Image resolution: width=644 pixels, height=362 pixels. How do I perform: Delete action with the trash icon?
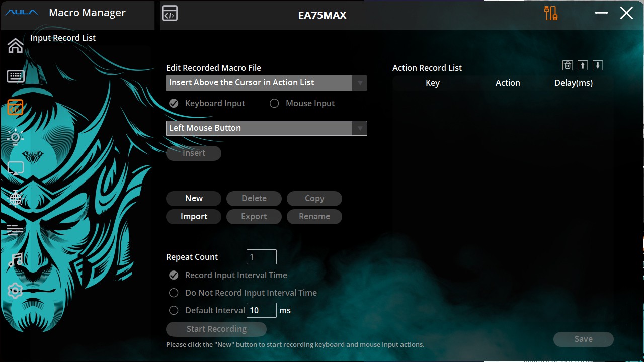tap(568, 65)
